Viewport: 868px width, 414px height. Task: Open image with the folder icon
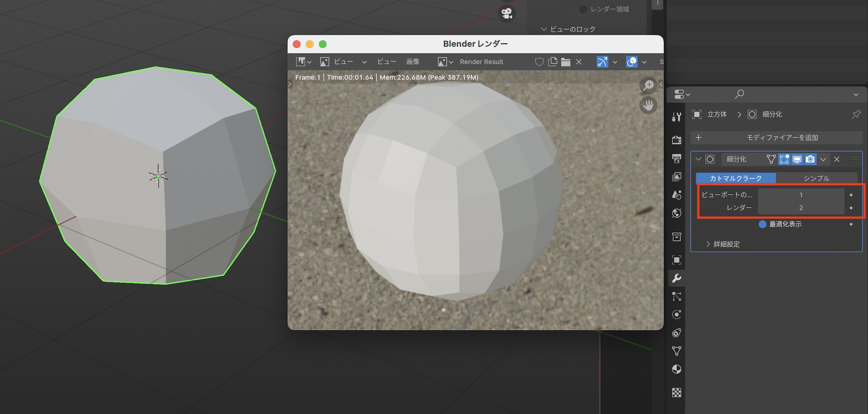[x=566, y=62]
